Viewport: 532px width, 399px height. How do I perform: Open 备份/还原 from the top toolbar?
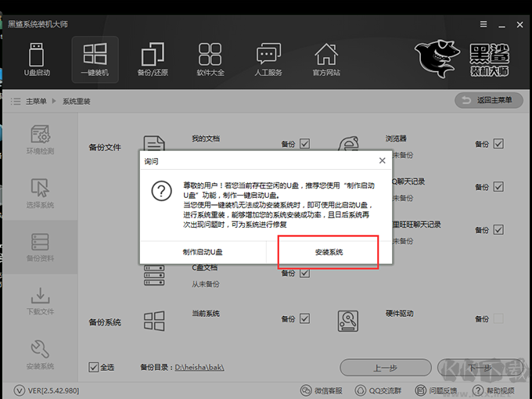coord(153,59)
